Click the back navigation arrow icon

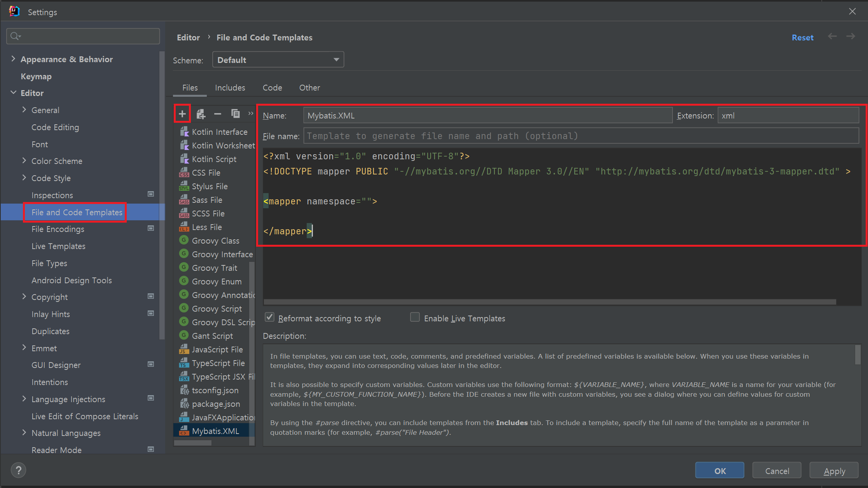coord(832,37)
